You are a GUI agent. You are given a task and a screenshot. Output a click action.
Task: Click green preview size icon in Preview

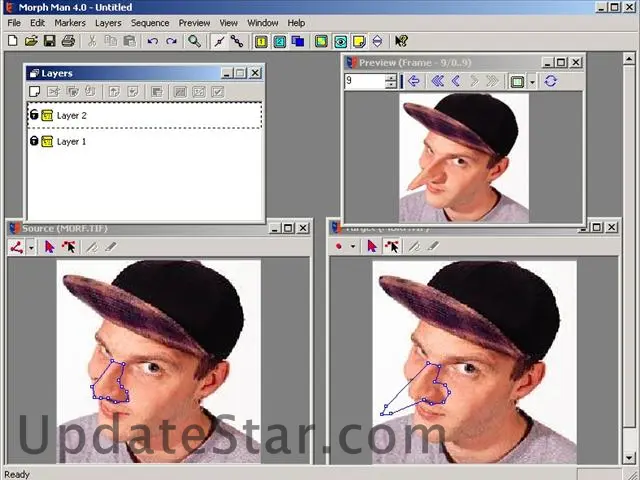(517, 81)
